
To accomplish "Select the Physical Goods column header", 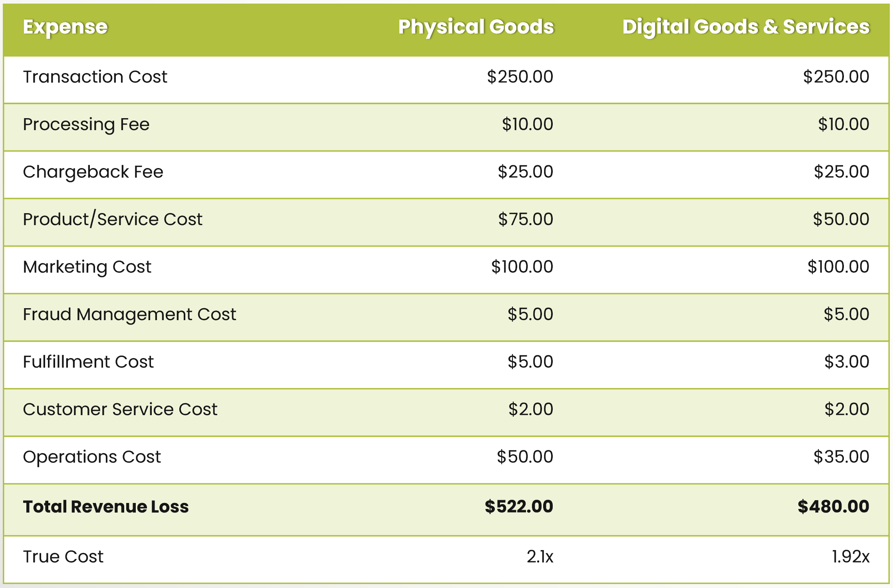I will pyautogui.click(x=476, y=28).
